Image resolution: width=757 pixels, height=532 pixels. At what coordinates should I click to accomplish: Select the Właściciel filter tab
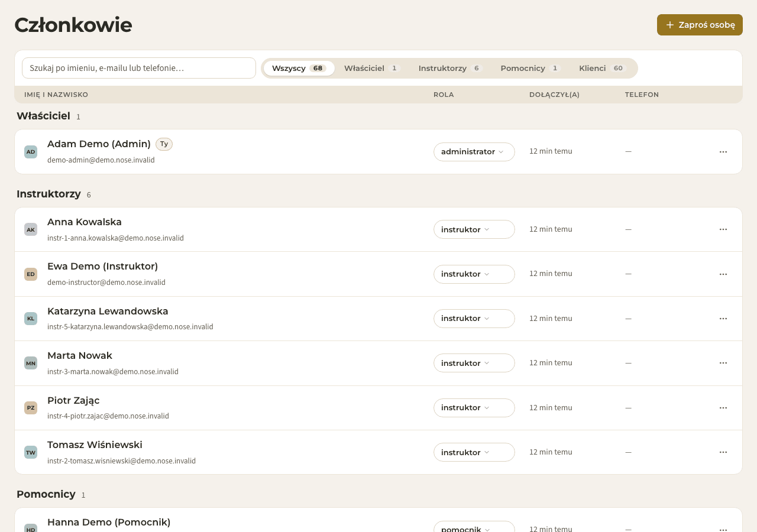(x=372, y=68)
